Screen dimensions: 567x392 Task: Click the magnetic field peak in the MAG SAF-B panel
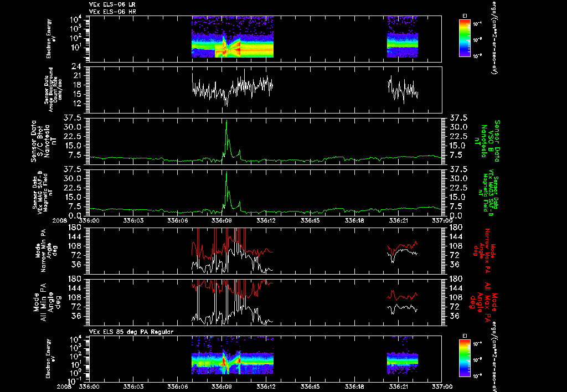[x=226, y=173]
